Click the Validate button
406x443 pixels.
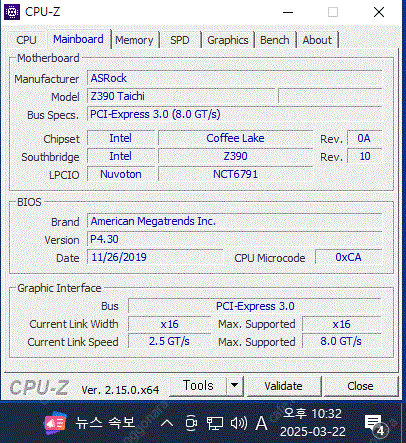pyautogui.click(x=284, y=386)
